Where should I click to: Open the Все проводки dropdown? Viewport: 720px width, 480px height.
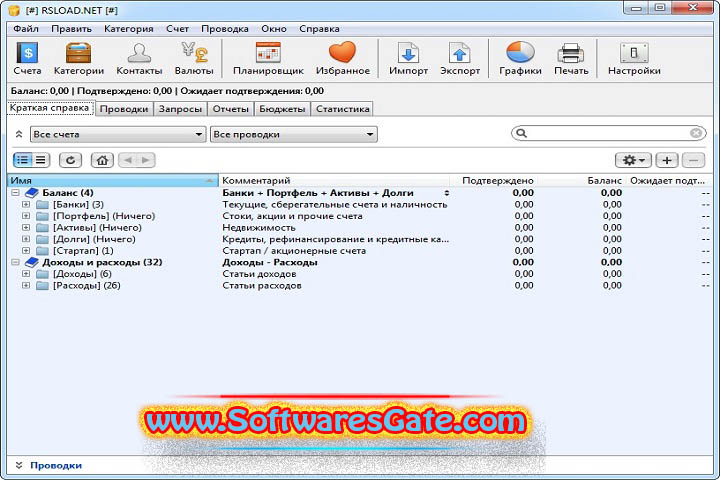tap(294, 134)
